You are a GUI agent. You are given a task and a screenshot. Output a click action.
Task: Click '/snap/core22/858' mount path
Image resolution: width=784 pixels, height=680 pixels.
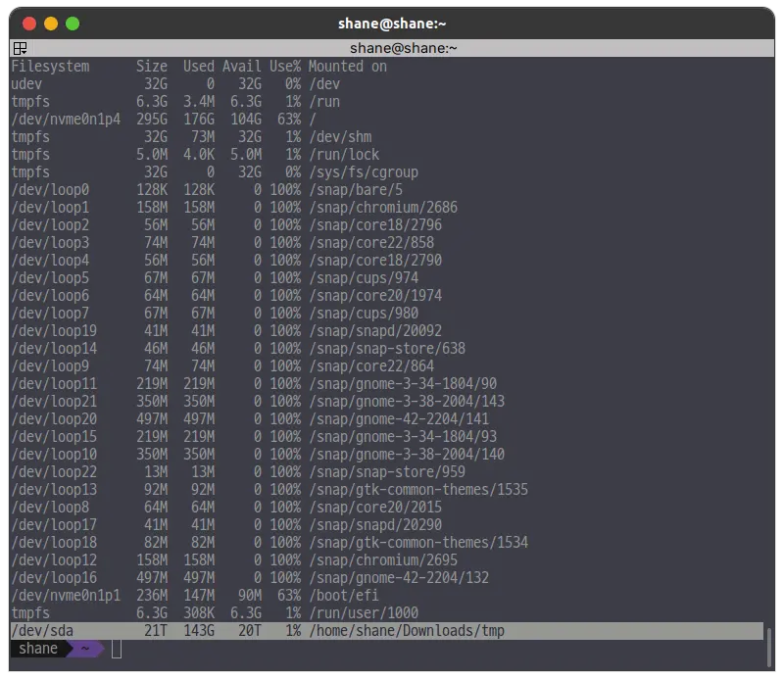tap(371, 242)
